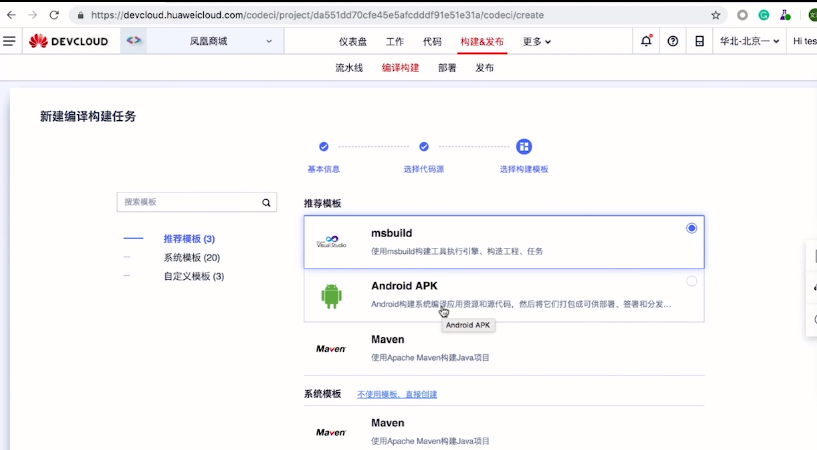Switch to the 编译构建 sub-tab

pos(400,68)
